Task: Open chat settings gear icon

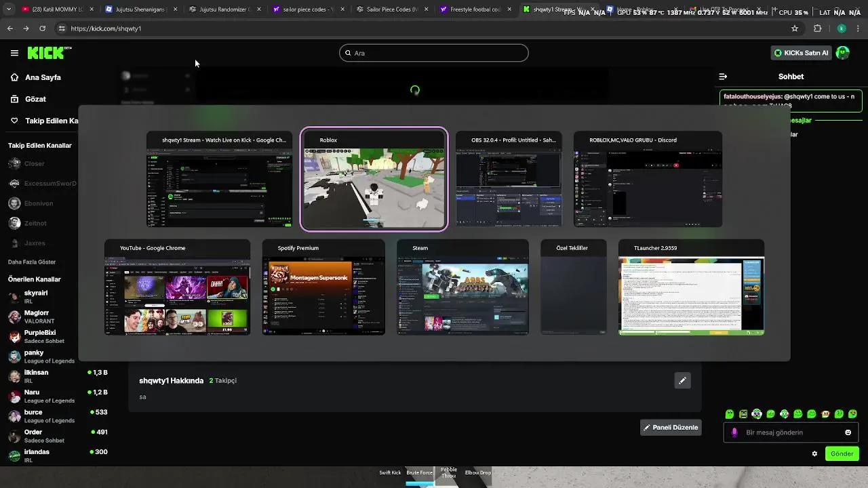Action: [x=814, y=453]
